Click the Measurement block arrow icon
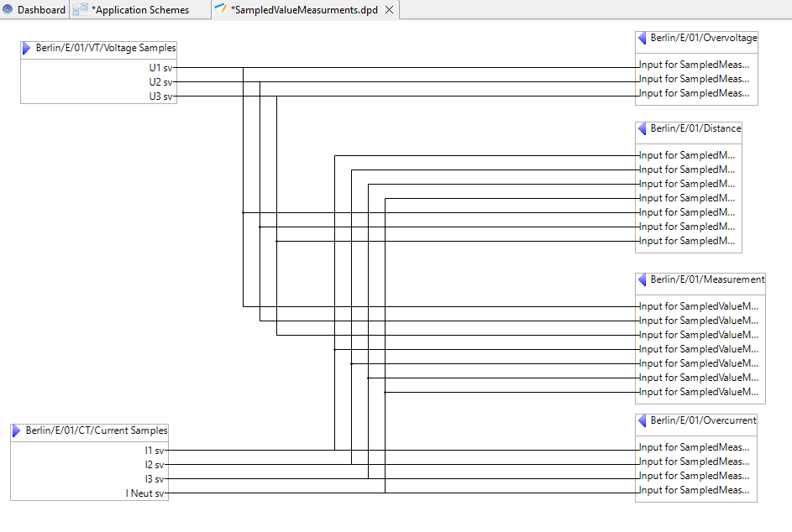Viewport: 792px width, 532px height. (643, 280)
